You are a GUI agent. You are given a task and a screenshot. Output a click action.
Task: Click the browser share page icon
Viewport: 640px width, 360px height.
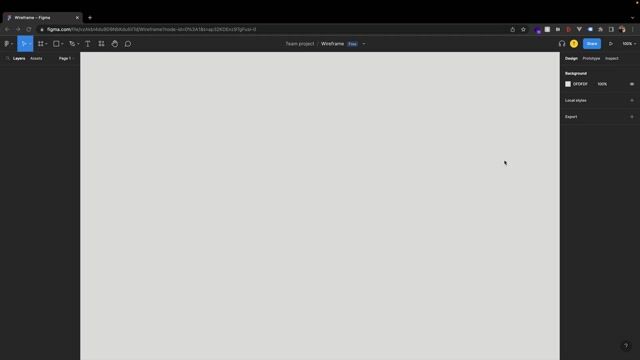point(513,29)
